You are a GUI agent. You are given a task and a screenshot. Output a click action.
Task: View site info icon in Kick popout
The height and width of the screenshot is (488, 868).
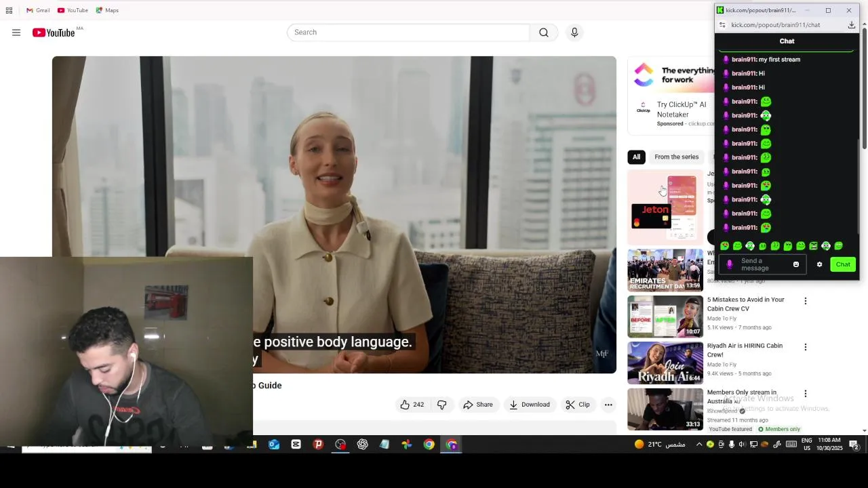(722, 25)
